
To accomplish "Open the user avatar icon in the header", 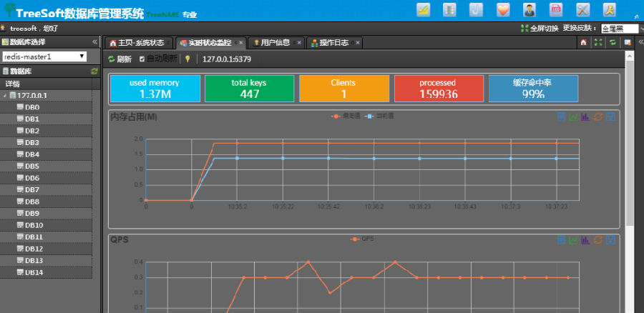I will coord(530,10).
